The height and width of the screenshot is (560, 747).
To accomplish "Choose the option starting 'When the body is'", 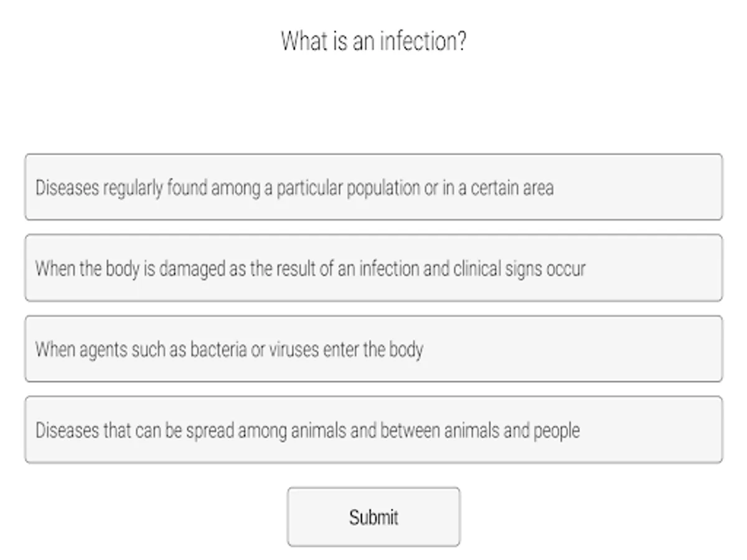I will click(374, 268).
